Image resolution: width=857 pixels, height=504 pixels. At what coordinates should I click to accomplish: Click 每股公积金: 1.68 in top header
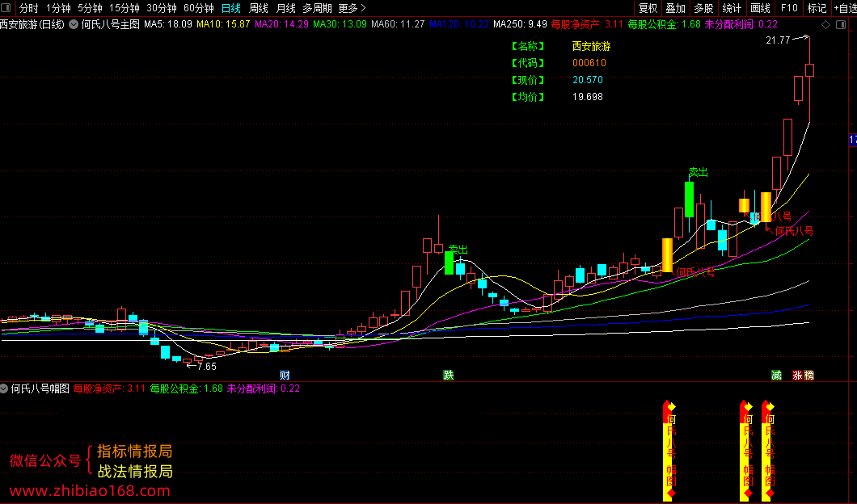click(x=664, y=24)
